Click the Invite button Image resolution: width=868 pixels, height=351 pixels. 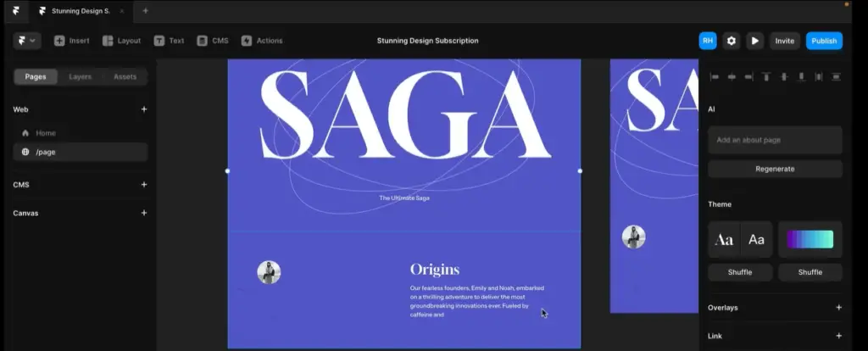[784, 41]
